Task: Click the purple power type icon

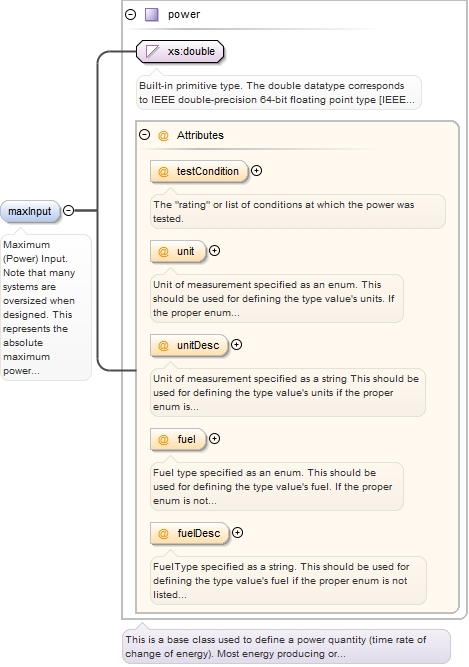Action: pos(152,14)
